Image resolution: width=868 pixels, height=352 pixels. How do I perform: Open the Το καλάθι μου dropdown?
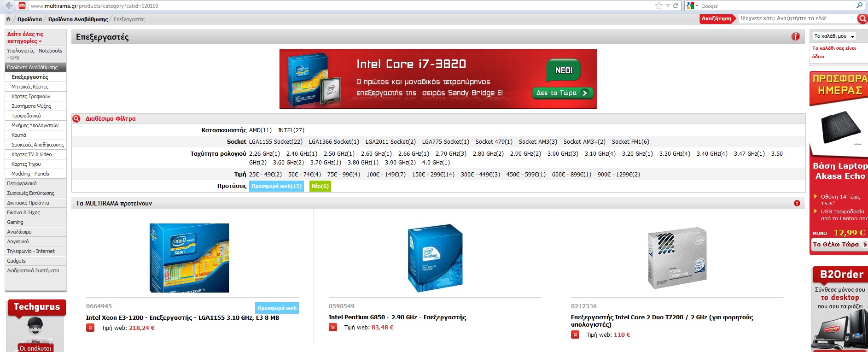click(x=834, y=36)
